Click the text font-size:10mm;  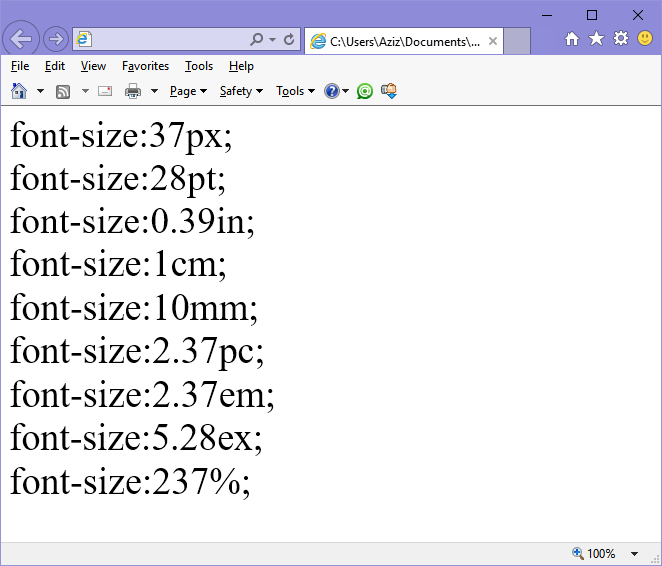(x=133, y=308)
